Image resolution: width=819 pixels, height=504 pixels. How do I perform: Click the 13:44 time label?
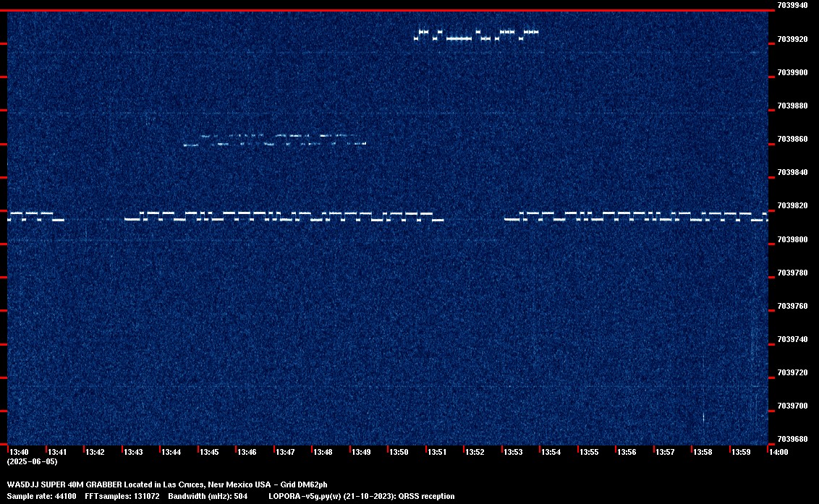(x=171, y=452)
